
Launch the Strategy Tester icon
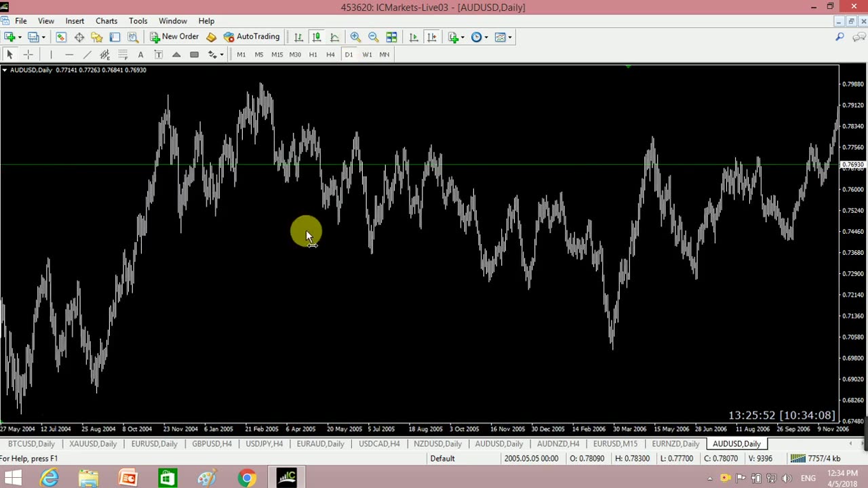click(x=133, y=37)
